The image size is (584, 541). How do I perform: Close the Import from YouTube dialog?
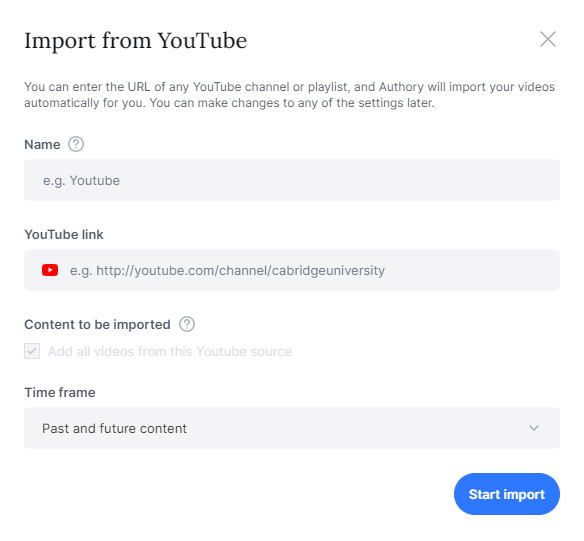click(x=548, y=39)
